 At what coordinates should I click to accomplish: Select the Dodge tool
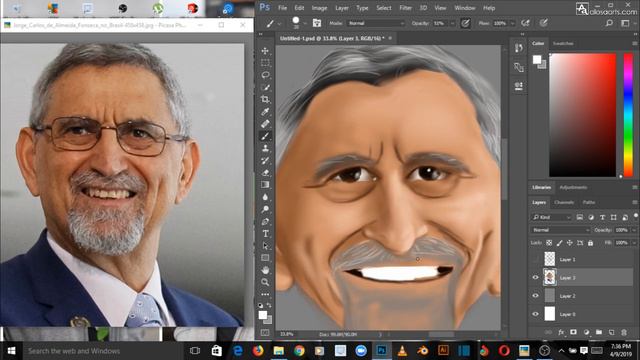pos(265,209)
